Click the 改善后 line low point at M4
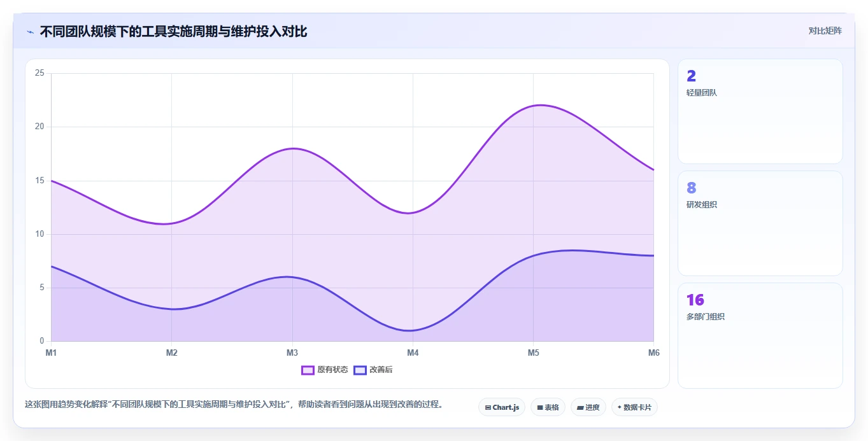This screenshot has height=441, width=868. tap(413, 330)
